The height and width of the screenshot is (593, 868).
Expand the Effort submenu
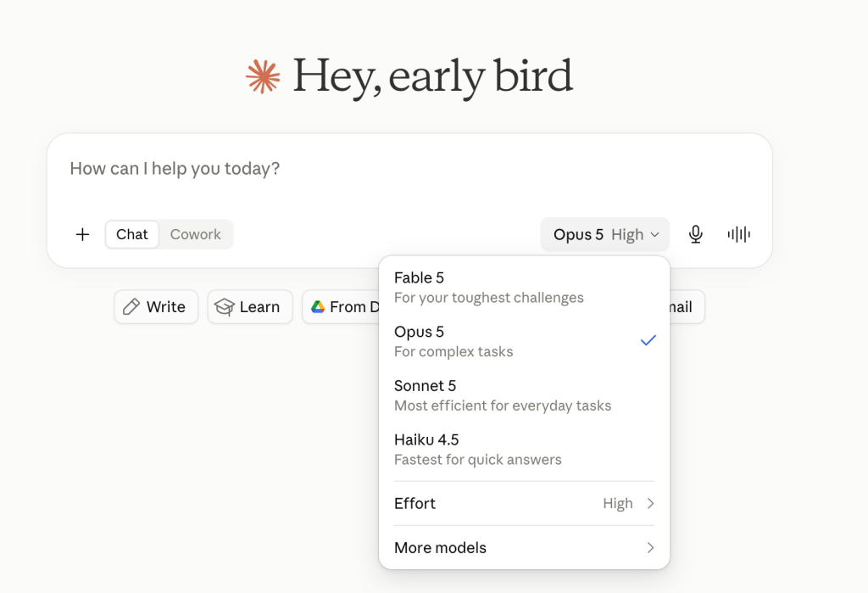[524, 503]
